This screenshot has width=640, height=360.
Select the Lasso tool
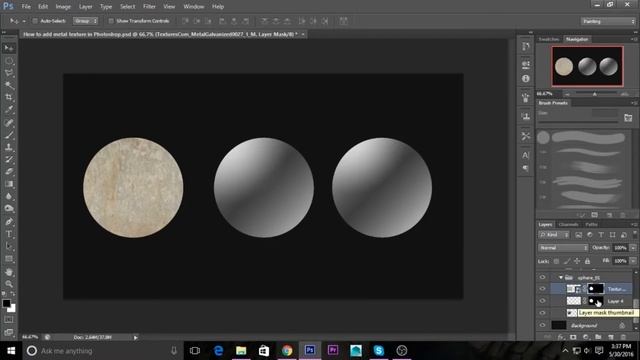(9, 73)
